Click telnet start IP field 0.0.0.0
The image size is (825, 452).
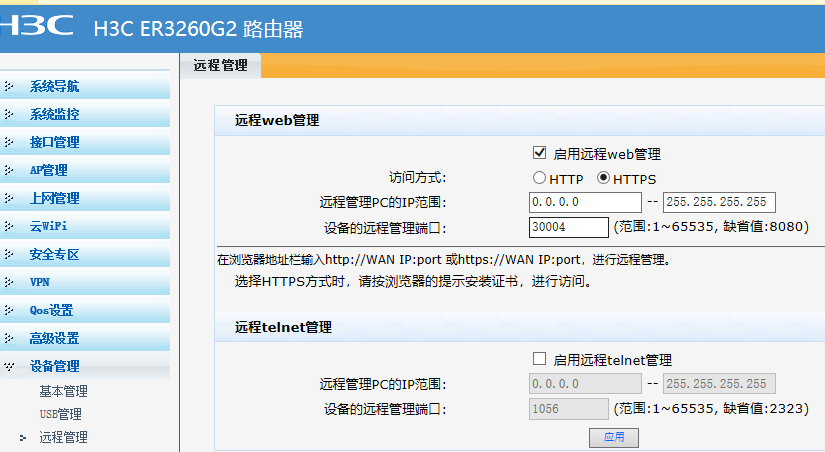coord(585,384)
